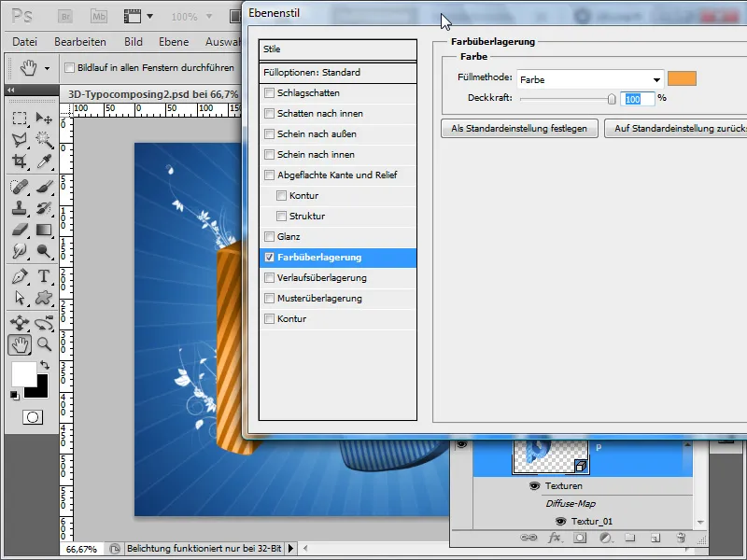Launch Adobe Bridge
This screenshot has width=747, height=560.
(65, 17)
